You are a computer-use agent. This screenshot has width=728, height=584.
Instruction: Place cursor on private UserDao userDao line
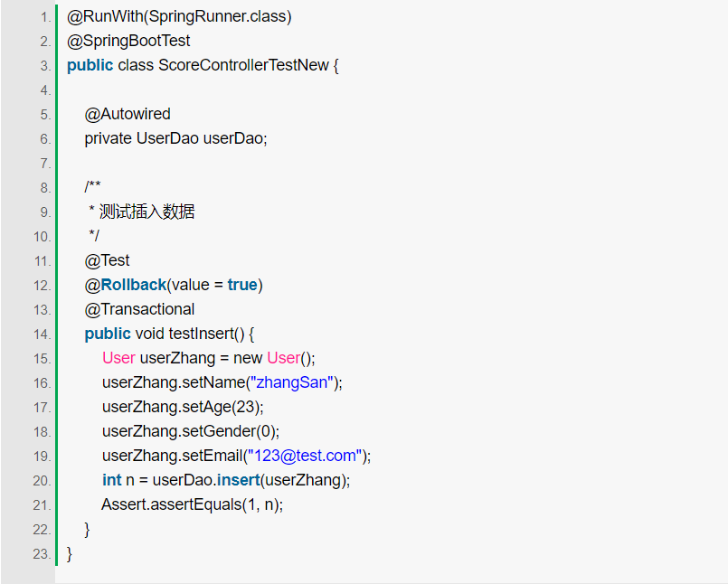176,138
